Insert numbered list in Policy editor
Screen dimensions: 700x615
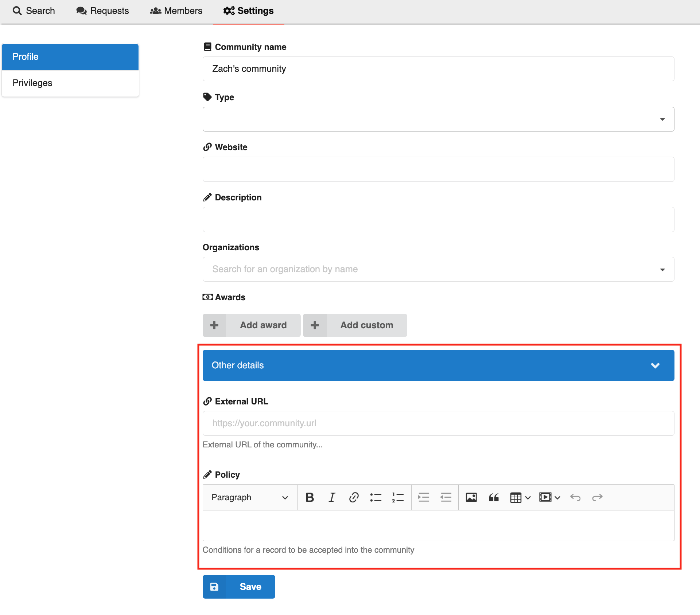coord(398,497)
